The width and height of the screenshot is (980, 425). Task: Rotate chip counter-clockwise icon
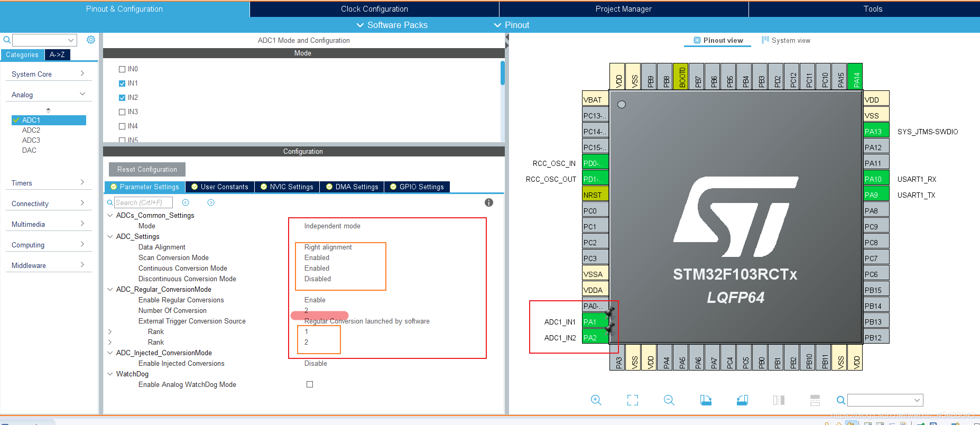(742, 400)
